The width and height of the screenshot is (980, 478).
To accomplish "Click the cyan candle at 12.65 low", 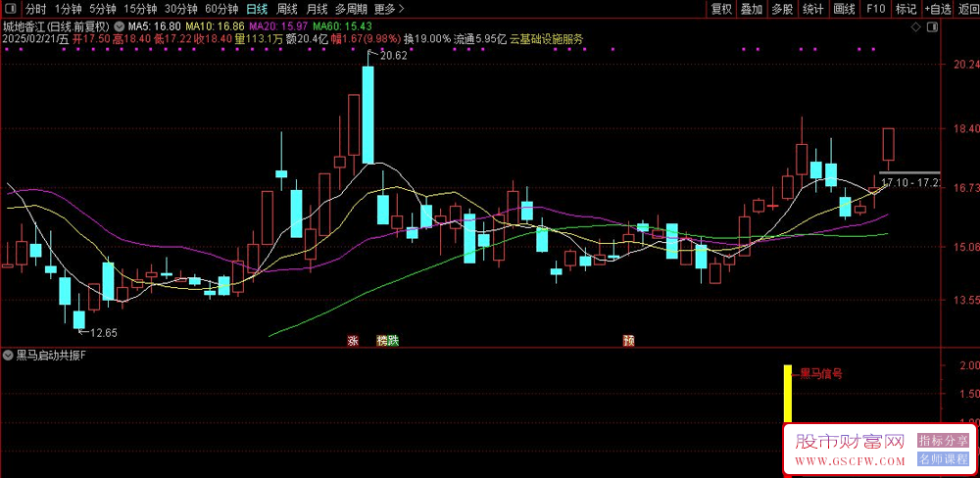I will (78, 320).
